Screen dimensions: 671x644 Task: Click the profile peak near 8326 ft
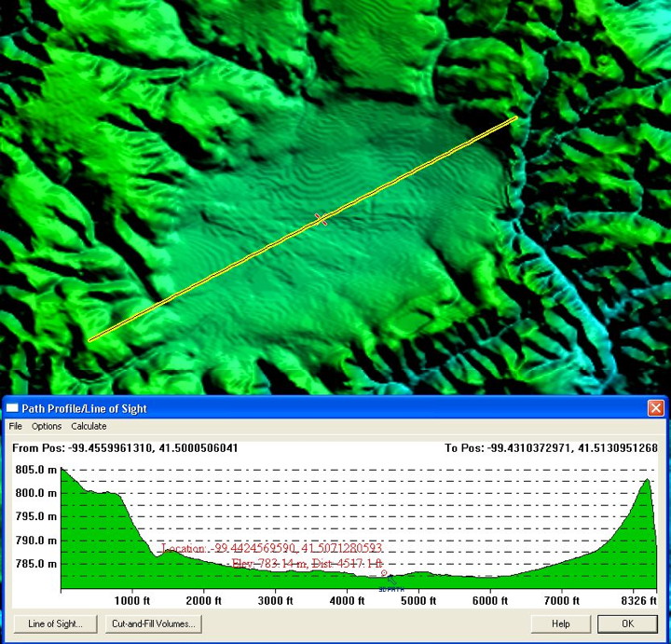[646, 480]
